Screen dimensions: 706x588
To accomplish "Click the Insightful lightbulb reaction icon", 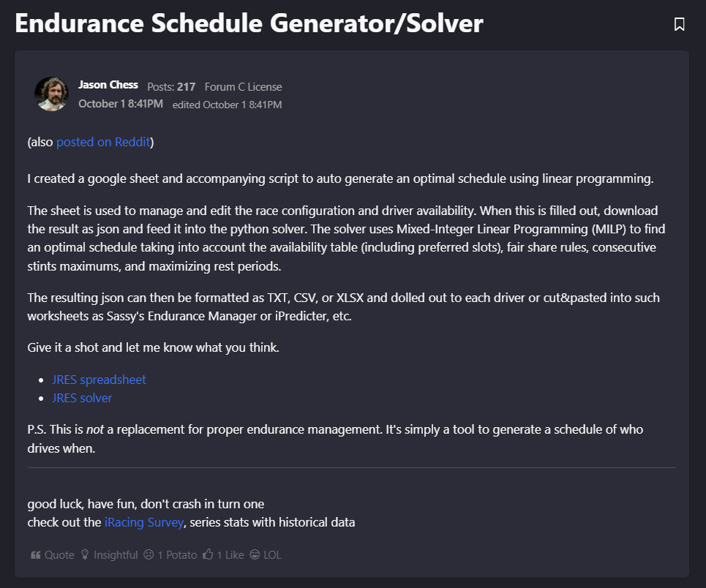I will click(84, 555).
